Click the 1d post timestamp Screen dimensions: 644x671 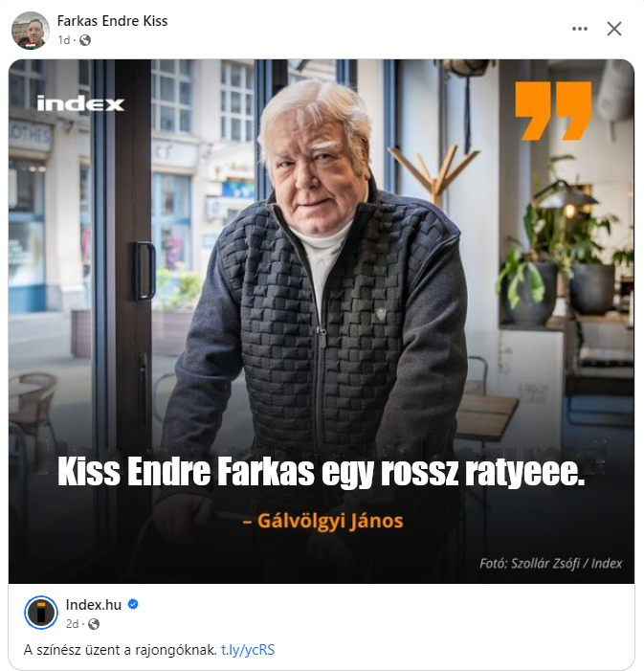[x=63, y=40]
